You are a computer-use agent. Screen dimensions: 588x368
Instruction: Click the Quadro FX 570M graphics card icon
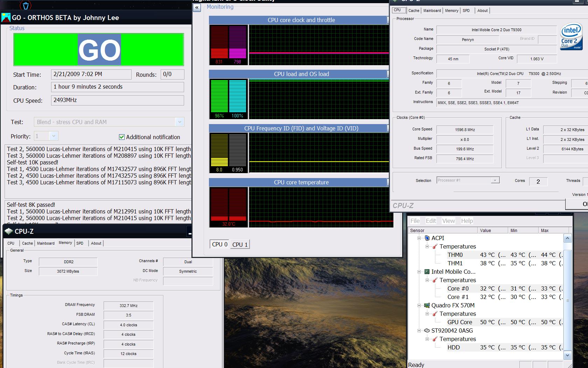point(427,305)
